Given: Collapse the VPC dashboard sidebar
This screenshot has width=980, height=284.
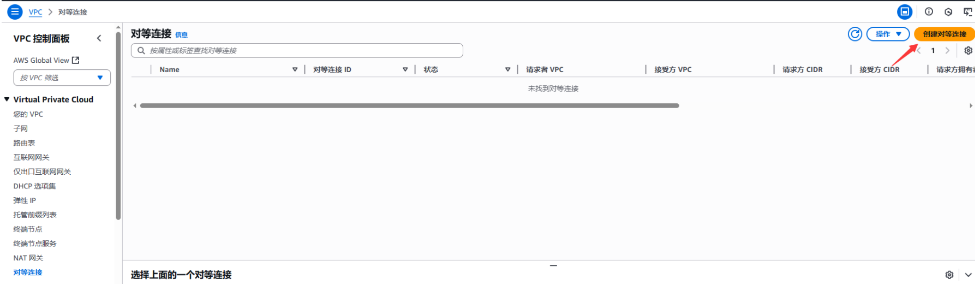Looking at the screenshot, I should click(99, 38).
